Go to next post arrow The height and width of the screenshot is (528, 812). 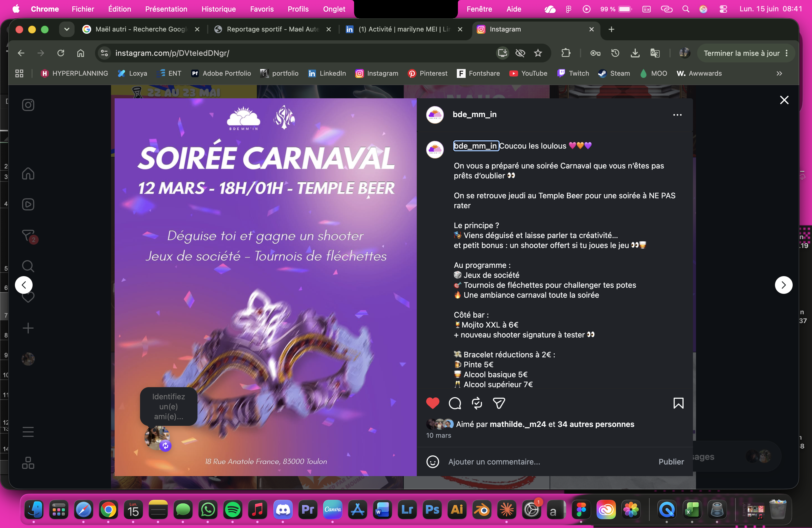[783, 285]
